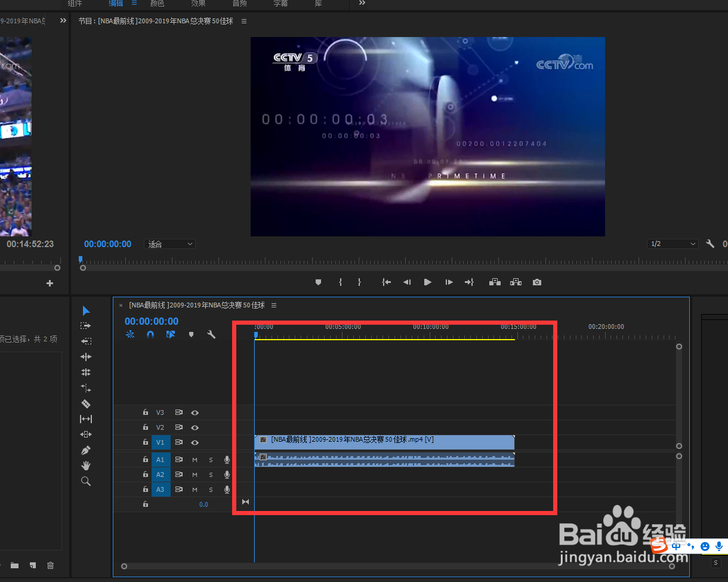The height and width of the screenshot is (582, 728).
Task: Select the Ripple Edit tool
Action: [86, 357]
